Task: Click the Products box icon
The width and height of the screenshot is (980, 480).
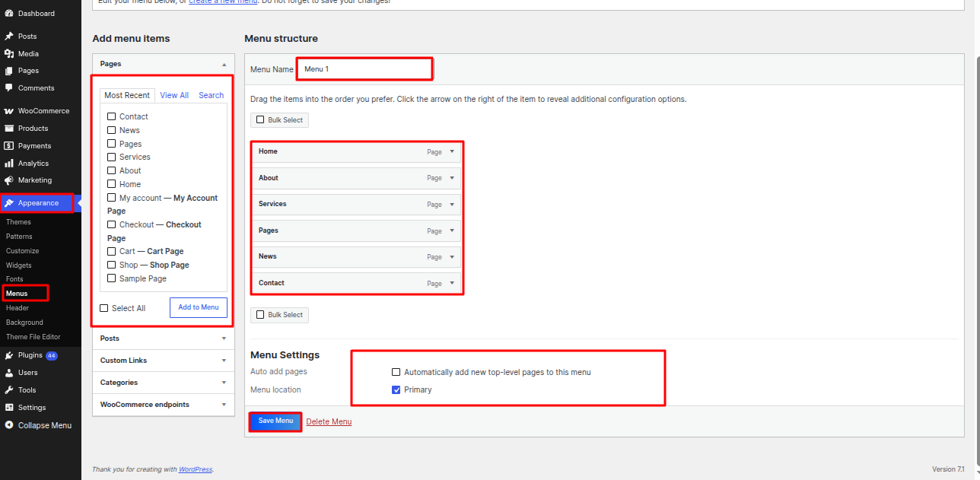Action: [9, 129]
